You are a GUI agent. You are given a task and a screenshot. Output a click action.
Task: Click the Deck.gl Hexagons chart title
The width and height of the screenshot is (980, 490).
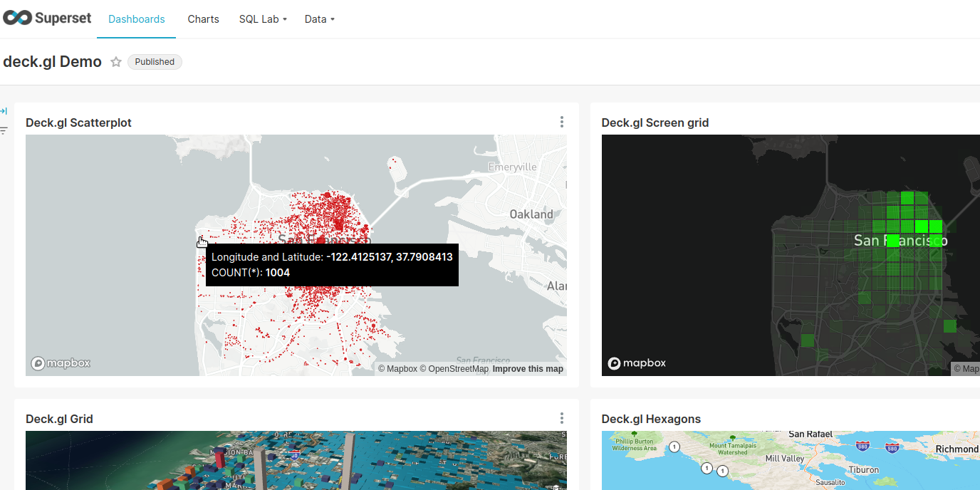651,419
